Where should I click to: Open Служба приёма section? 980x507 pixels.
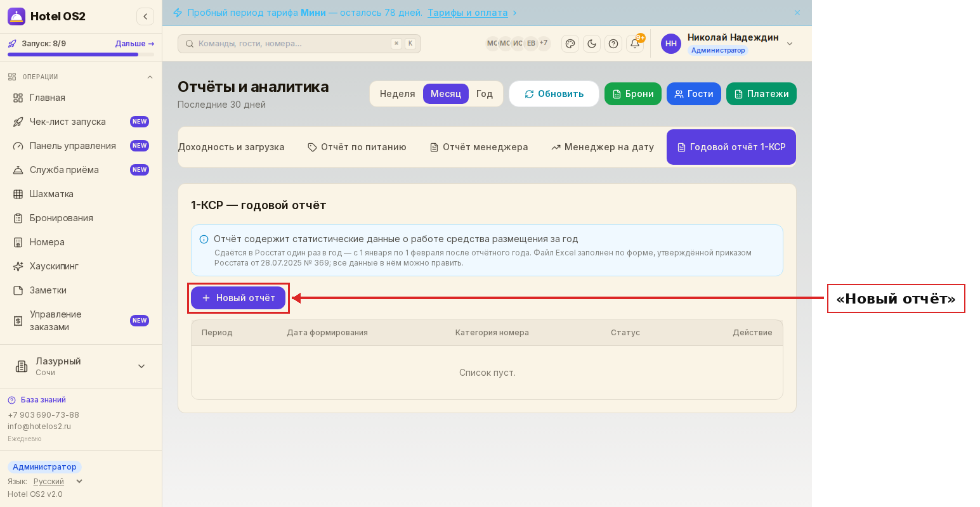pyautogui.click(x=81, y=170)
